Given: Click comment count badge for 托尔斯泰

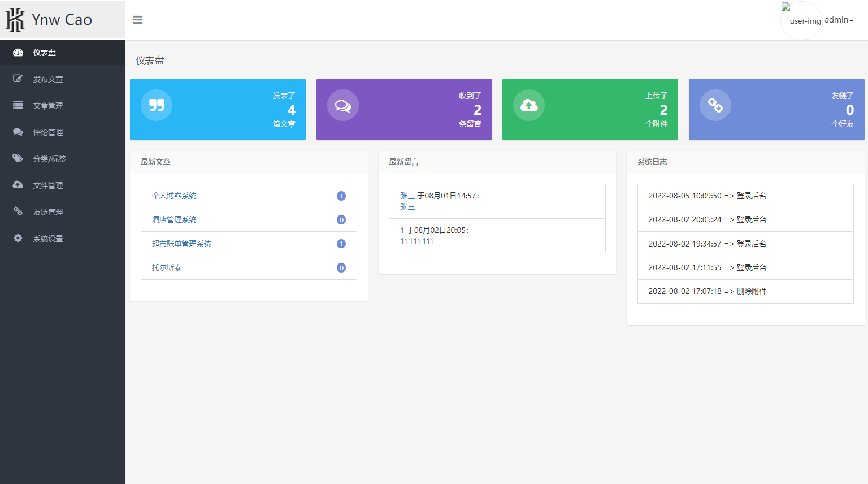Looking at the screenshot, I should pos(341,268).
